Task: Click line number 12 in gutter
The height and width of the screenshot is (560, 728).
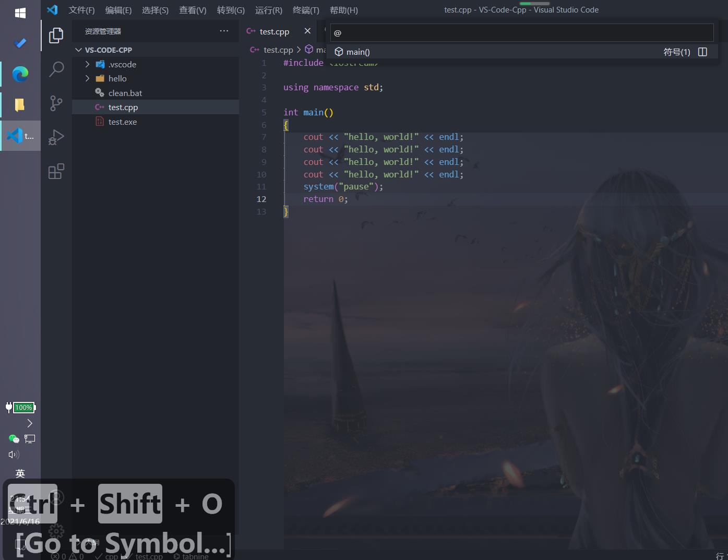Action: [261, 199]
